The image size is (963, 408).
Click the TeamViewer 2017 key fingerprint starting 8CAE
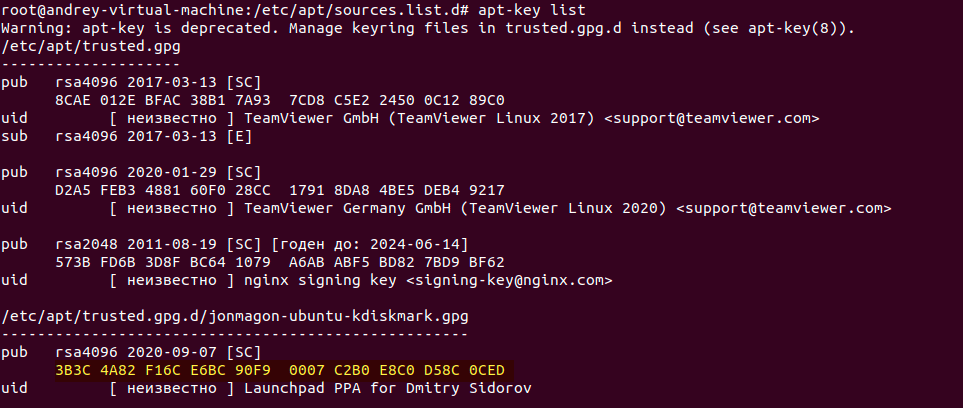tap(280, 100)
